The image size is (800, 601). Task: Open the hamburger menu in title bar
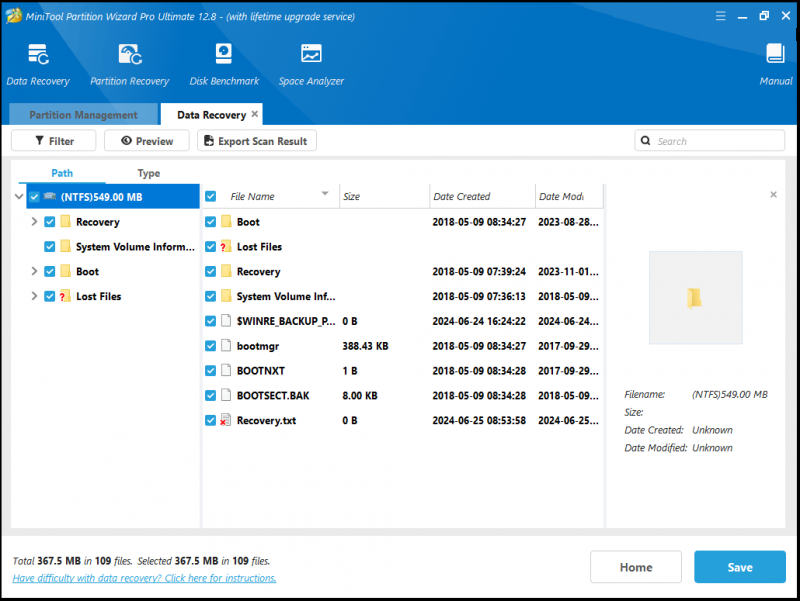[x=720, y=16]
